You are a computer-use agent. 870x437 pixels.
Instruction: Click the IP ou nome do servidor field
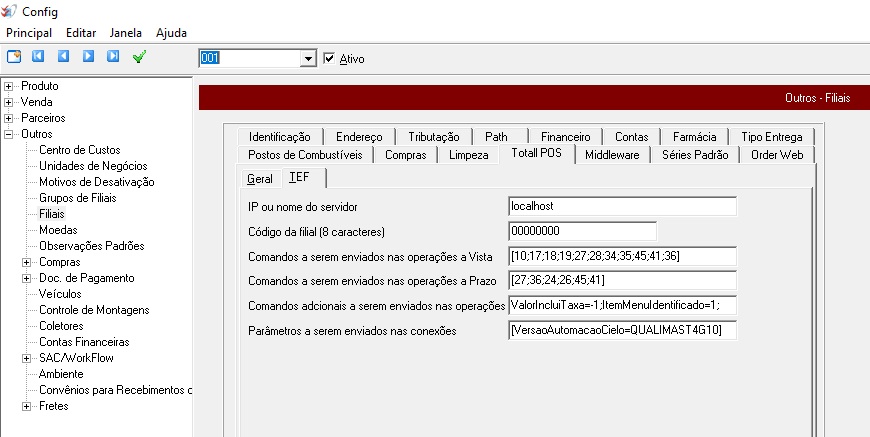coord(622,206)
